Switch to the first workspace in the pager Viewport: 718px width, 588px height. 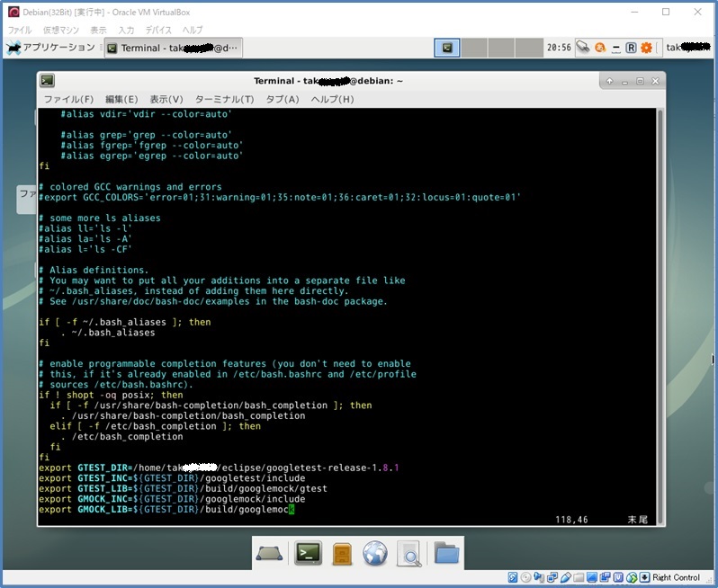tap(447, 48)
